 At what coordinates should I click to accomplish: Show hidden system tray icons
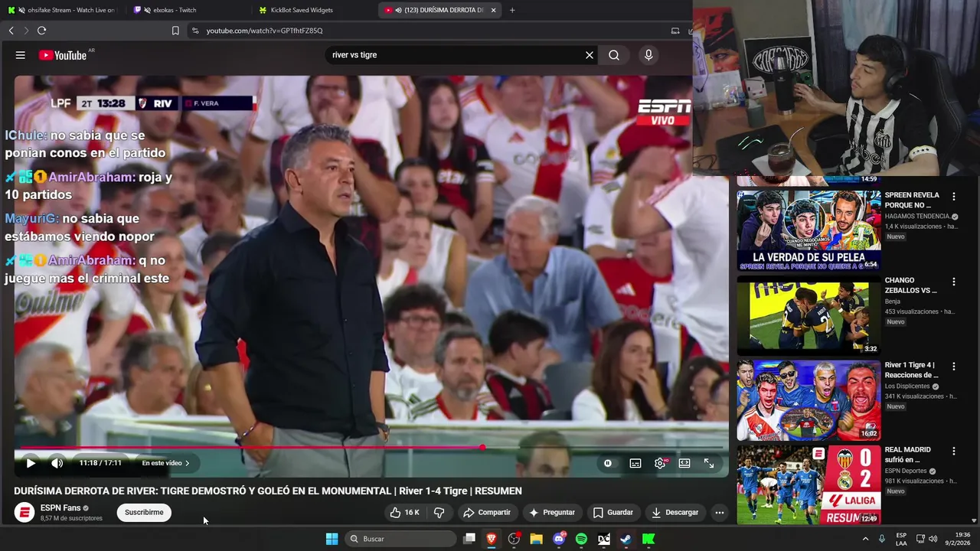pos(865,539)
